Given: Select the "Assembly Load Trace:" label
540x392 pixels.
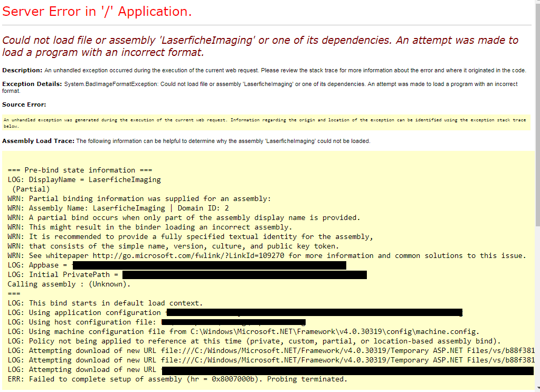Looking at the screenshot, I should pos(38,141).
